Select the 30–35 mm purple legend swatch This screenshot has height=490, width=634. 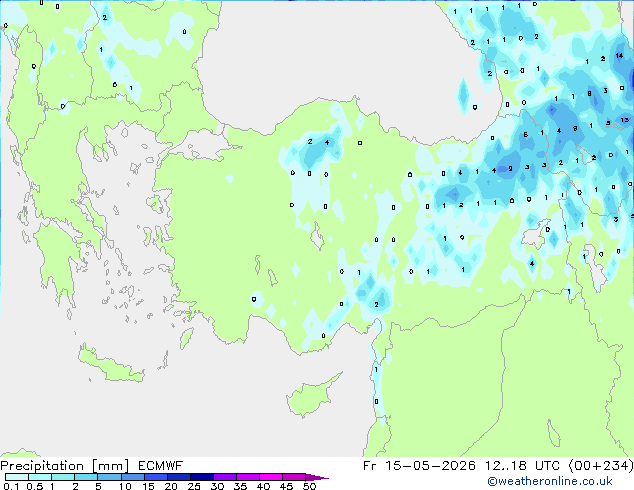[225, 477]
